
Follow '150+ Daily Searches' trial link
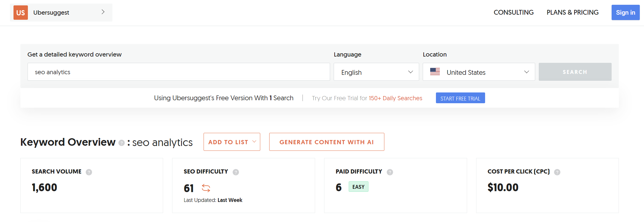[x=395, y=98]
